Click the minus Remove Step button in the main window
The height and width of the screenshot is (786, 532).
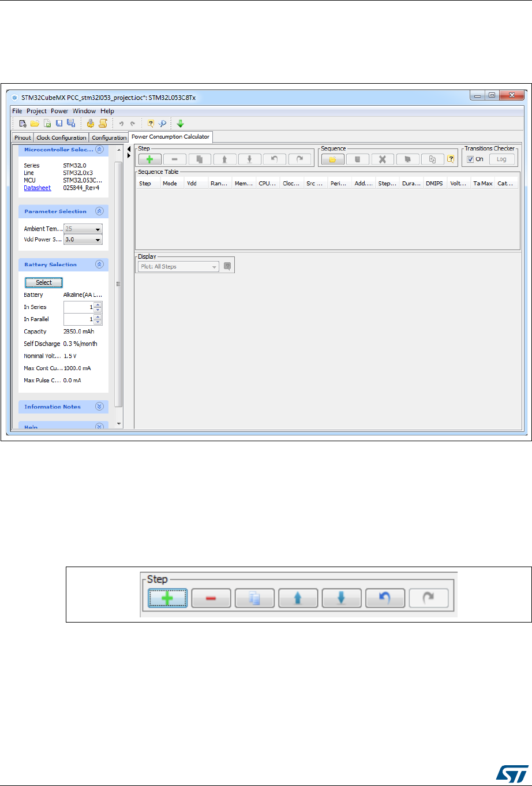pos(175,159)
